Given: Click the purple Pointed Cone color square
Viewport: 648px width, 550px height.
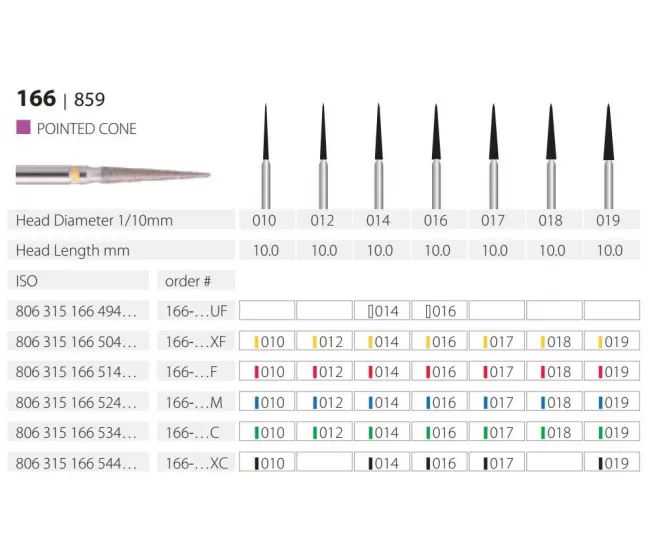Looking at the screenshot, I should click(23, 127).
